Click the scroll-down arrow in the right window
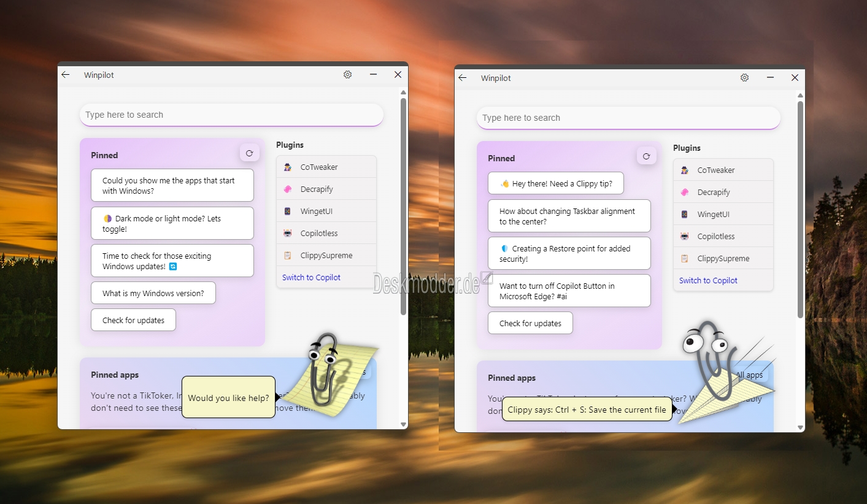This screenshot has height=504, width=867. pyautogui.click(x=800, y=427)
